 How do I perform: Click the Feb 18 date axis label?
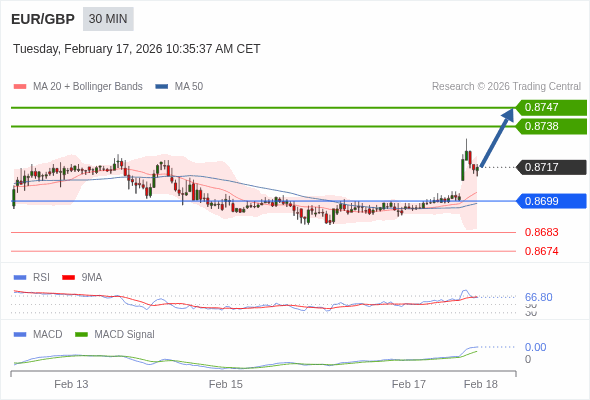tap(481, 384)
